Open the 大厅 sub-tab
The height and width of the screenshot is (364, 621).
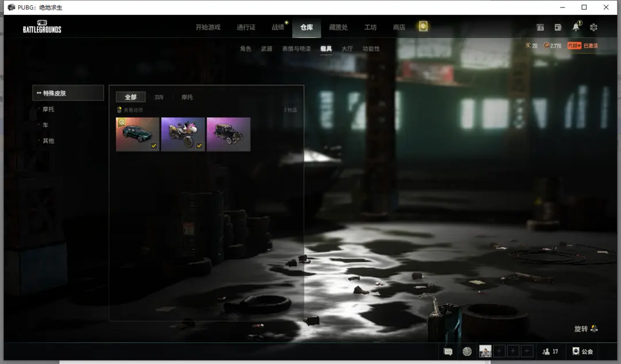coord(347,49)
